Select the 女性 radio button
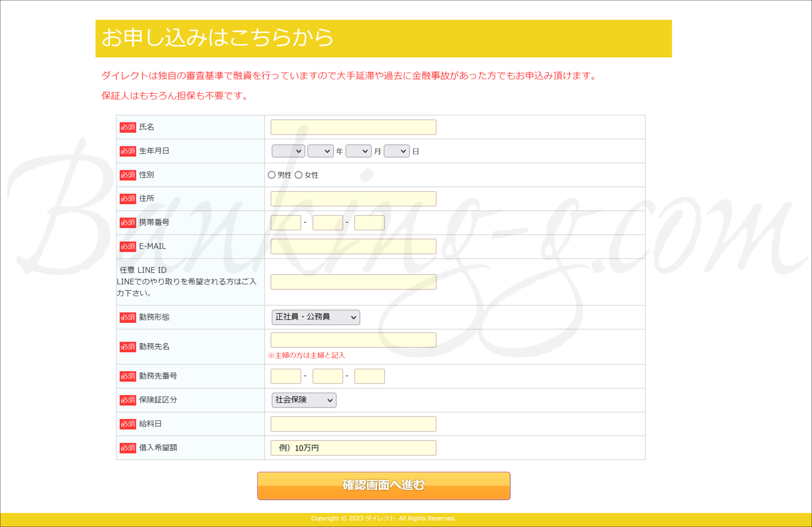The width and height of the screenshot is (812, 527). click(x=299, y=175)
